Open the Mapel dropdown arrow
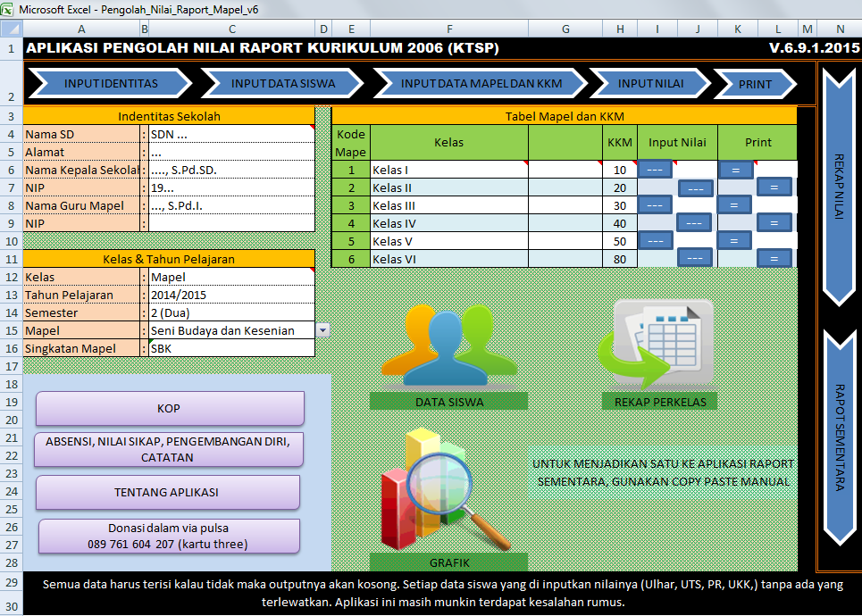This screenshot has height=616, width=862. 322,329
